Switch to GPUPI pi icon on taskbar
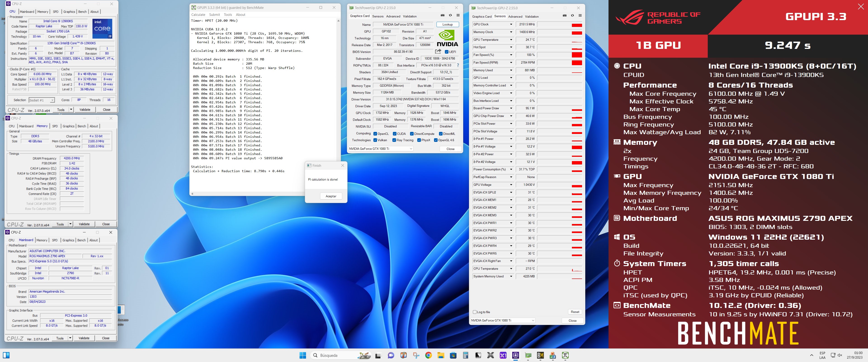 (x=565, y=355)
